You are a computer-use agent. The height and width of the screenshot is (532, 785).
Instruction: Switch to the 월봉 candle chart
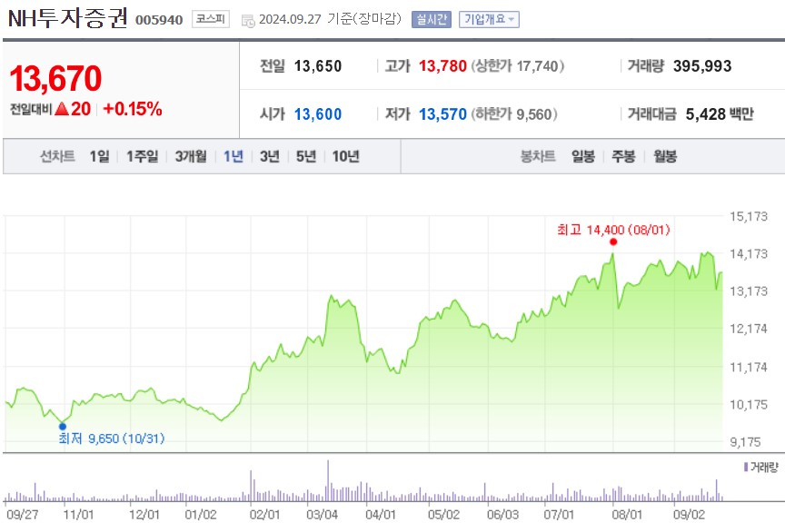pyautogui.click(x=666, y=156)
